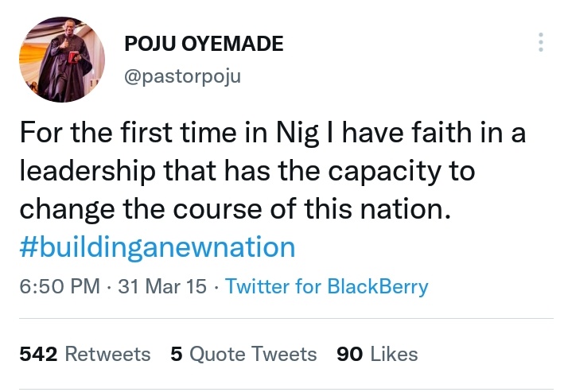Open the POJU OYEMADE display name
The image size is (568, 392).
(204, 45)
